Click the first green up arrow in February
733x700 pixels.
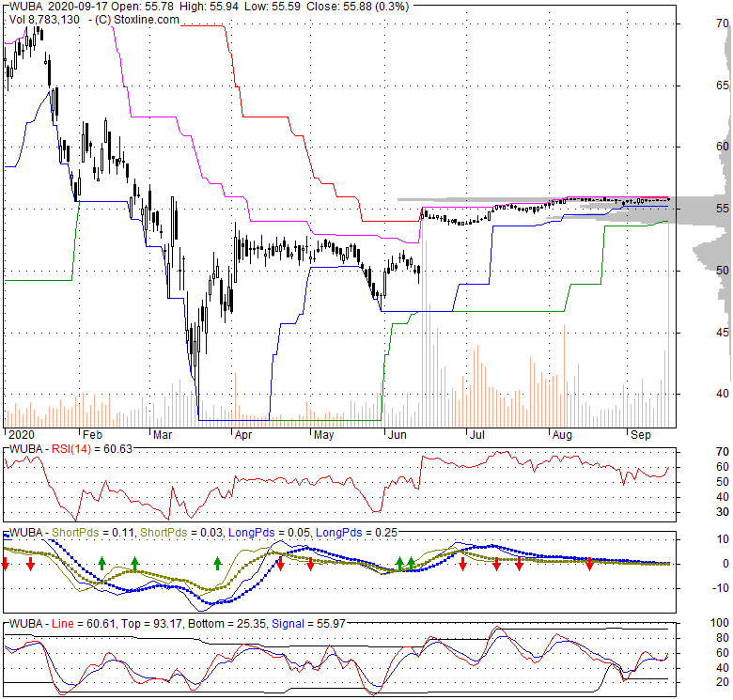[101, 563]
